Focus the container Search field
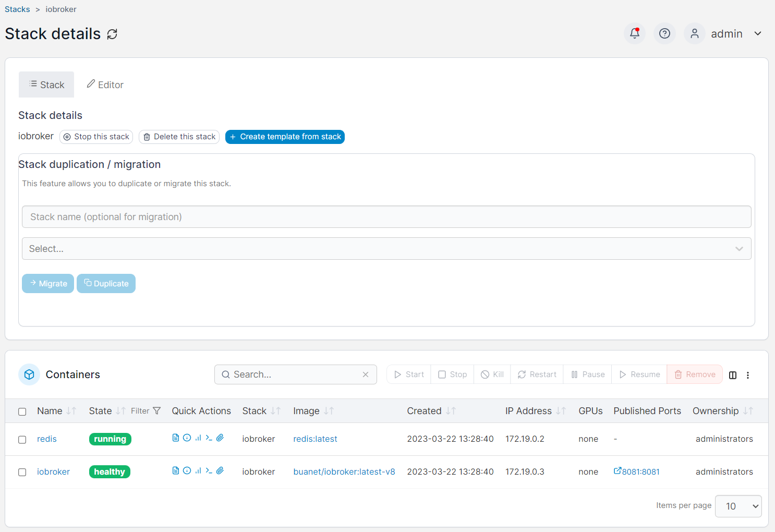The width and height of the screenshot is (775, 532). 296,374
